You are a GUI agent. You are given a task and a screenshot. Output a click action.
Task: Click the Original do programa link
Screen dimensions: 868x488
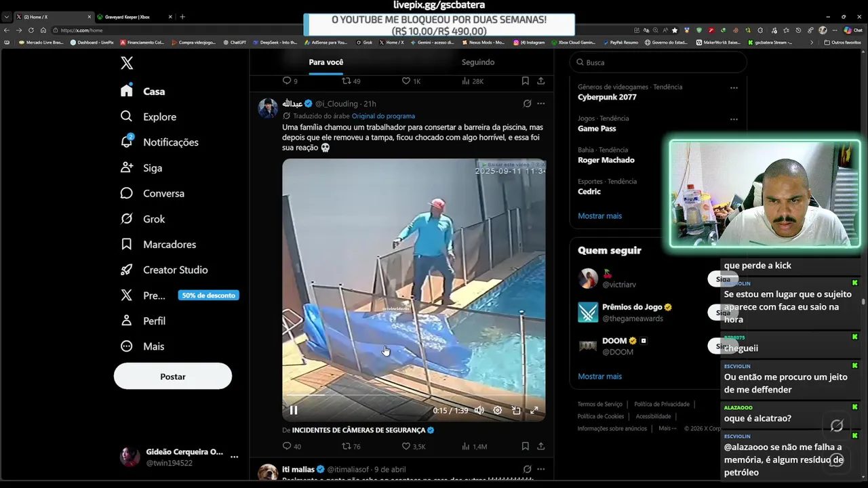tap(383, 116)
